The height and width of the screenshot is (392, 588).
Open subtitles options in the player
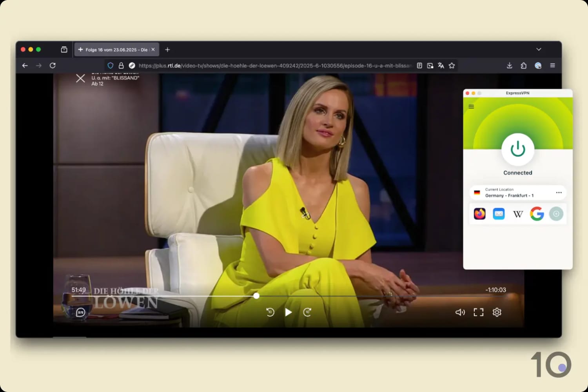tap(80, 312)
